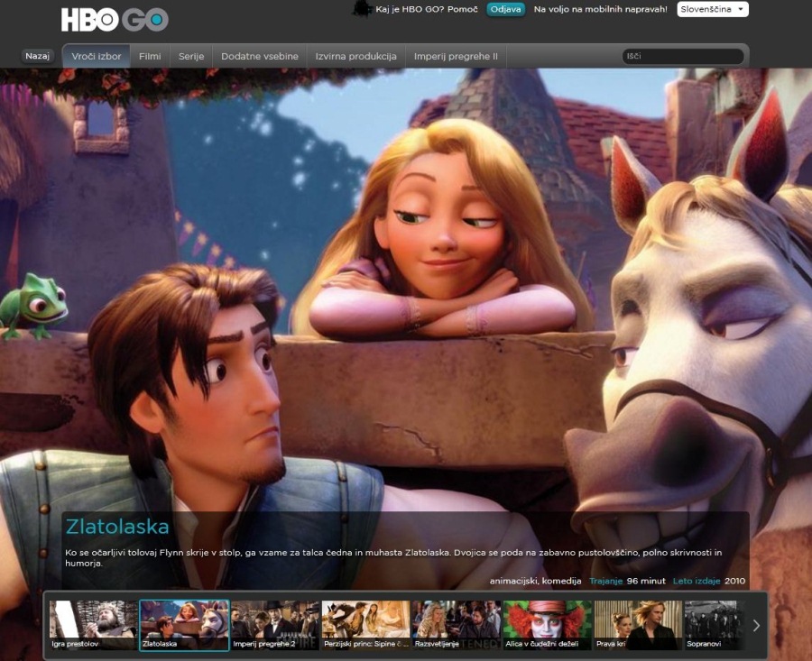Expand the Slovenščina language dropdown
Image resolution: width=812 pixels, height=661 pixels.
coord(713,9)
